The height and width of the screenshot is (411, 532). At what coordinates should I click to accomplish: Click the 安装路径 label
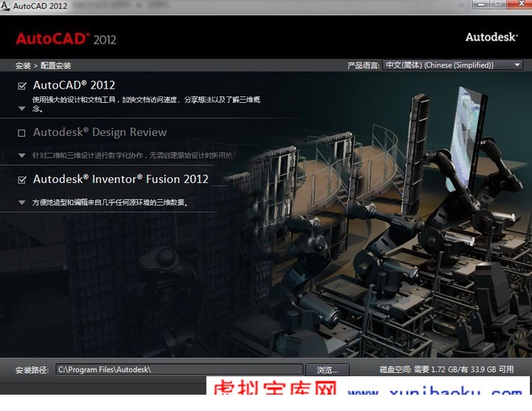click(32, 370)
